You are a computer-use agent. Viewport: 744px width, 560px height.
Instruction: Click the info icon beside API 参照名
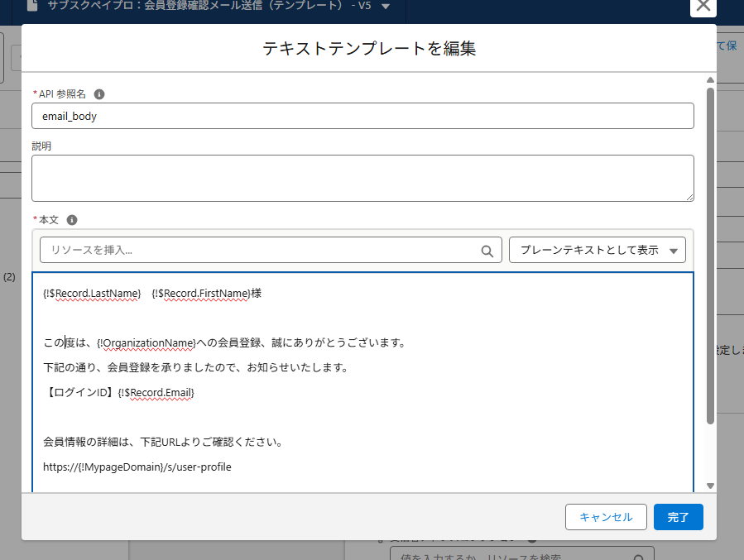(99, 94)
